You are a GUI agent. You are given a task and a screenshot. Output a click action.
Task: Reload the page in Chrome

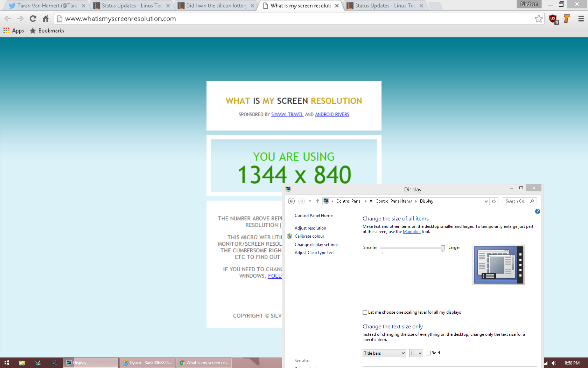33,19
